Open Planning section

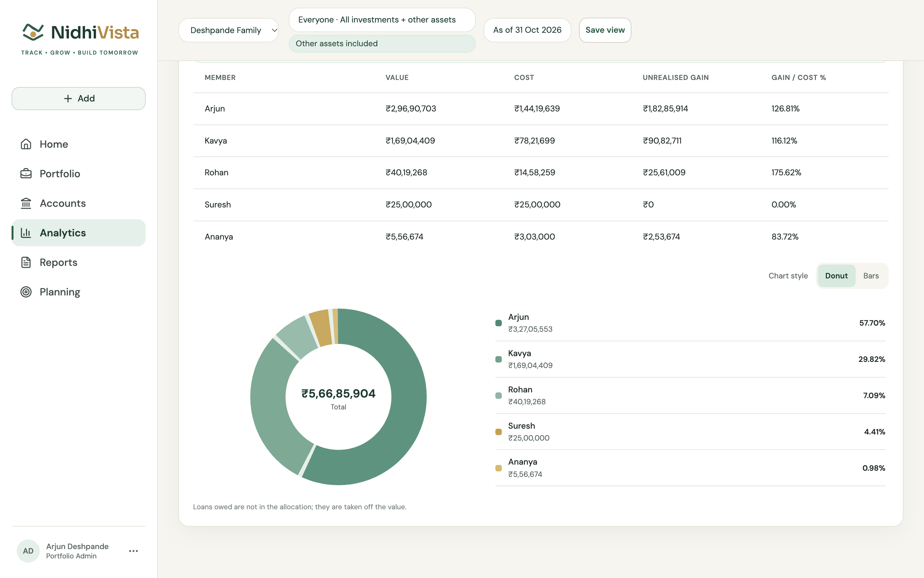coord(79,292)
